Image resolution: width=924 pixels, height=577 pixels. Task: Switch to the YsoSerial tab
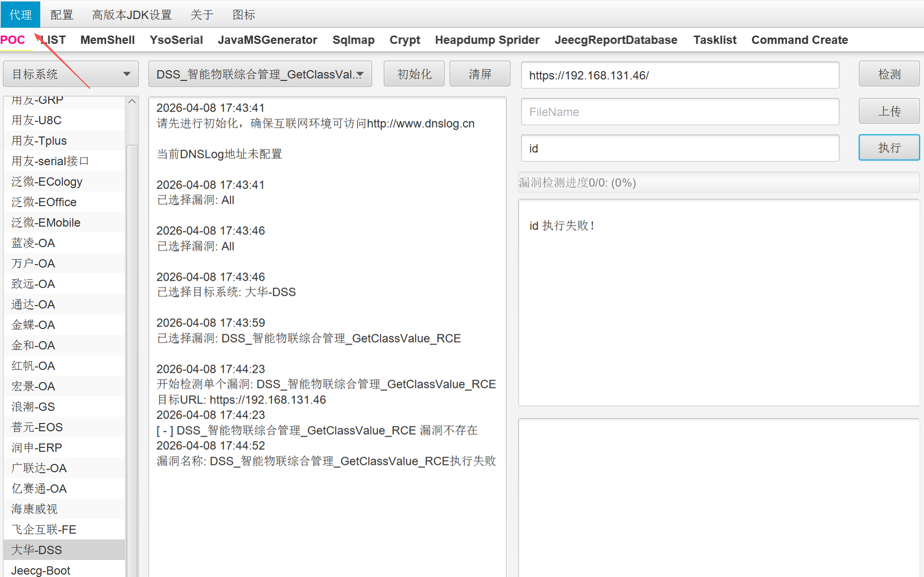(x=176, y=40)
